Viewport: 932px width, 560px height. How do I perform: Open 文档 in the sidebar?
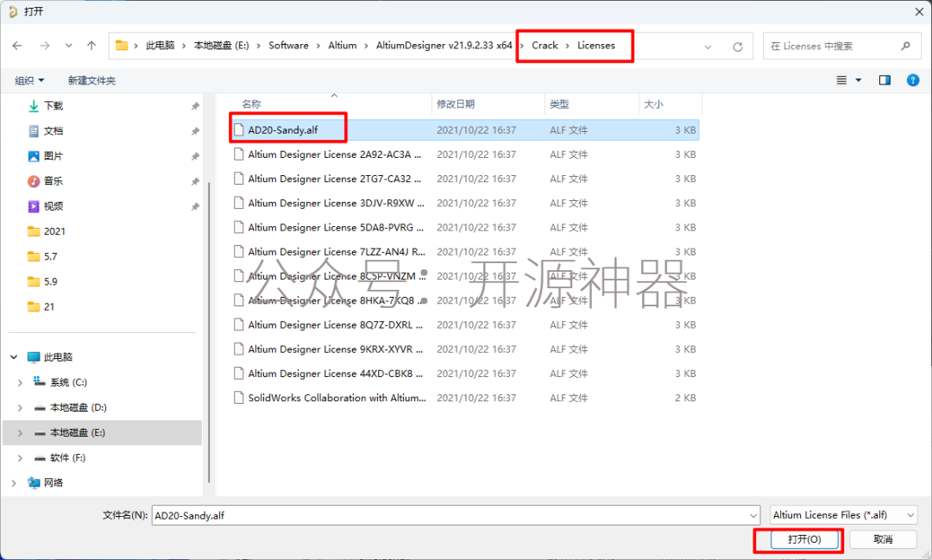(54, 131)
